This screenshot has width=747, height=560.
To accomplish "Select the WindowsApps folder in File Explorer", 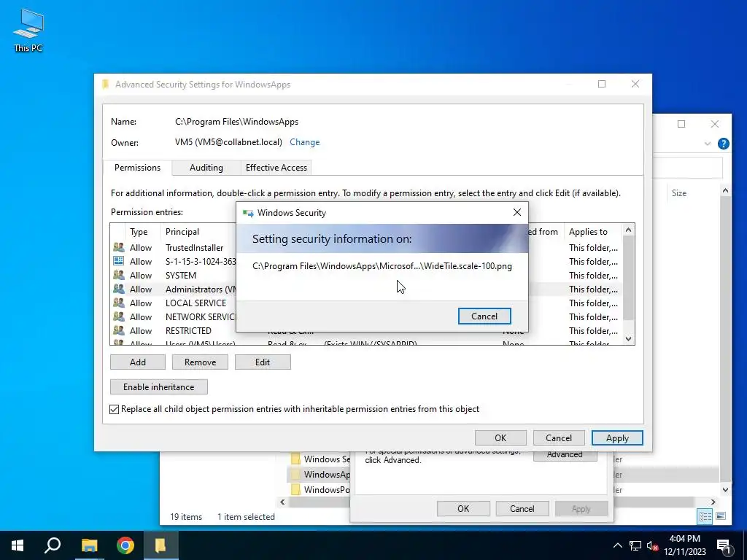I will pyautogui.click(x=322, y=474).
